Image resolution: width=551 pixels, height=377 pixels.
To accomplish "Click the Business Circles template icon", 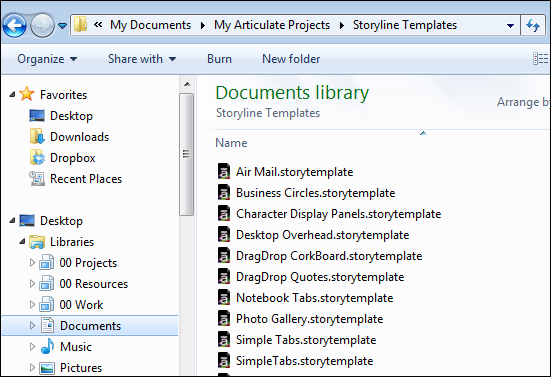I will pos(224,193).
